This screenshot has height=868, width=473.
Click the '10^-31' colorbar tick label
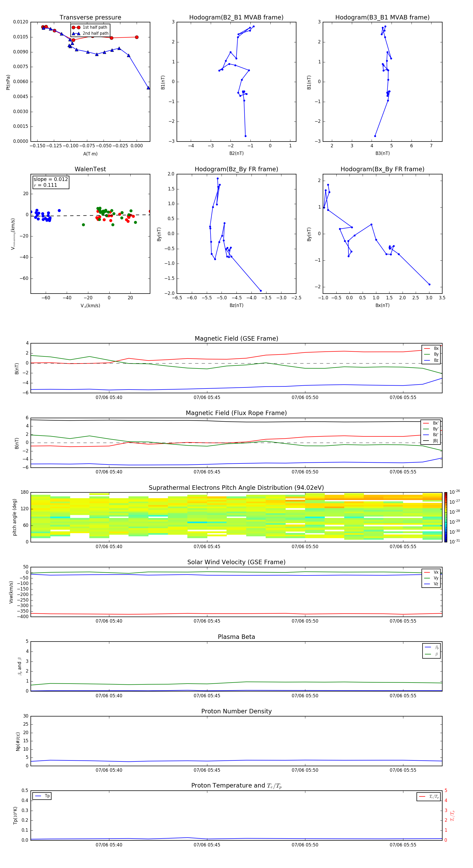tap(455, 542)
